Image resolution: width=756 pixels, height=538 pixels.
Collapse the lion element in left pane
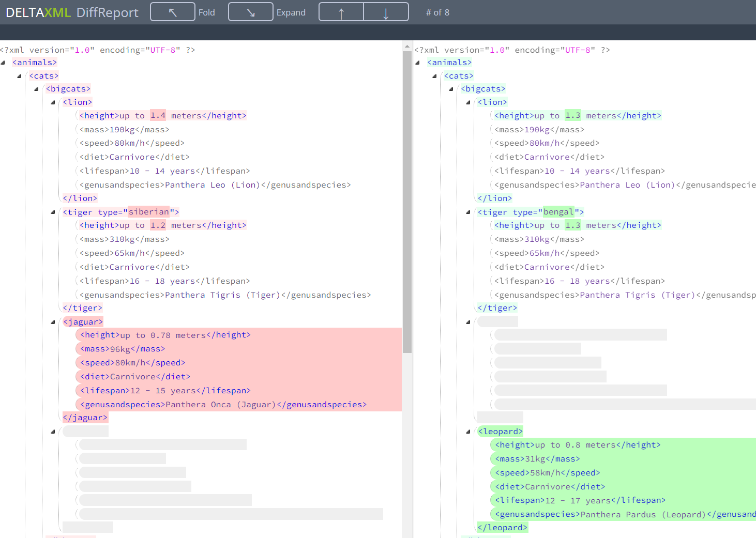coord(53,102)
